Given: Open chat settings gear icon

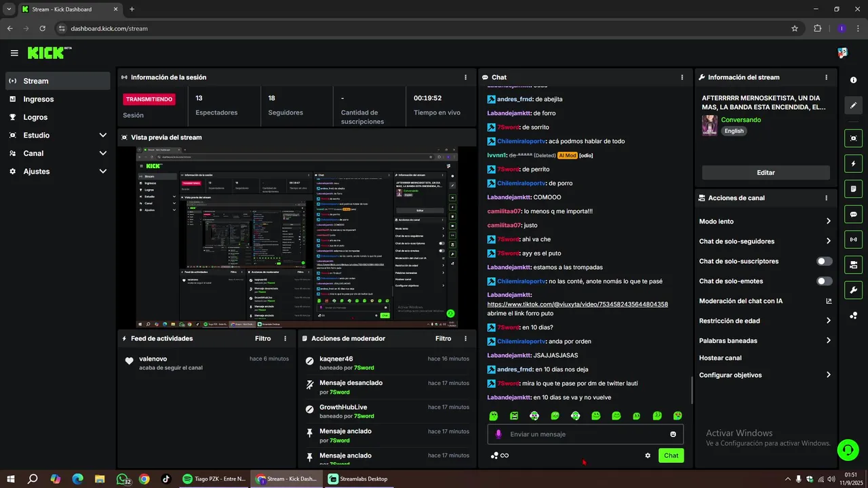Looking at the screenshot, I should coord(648,455).
